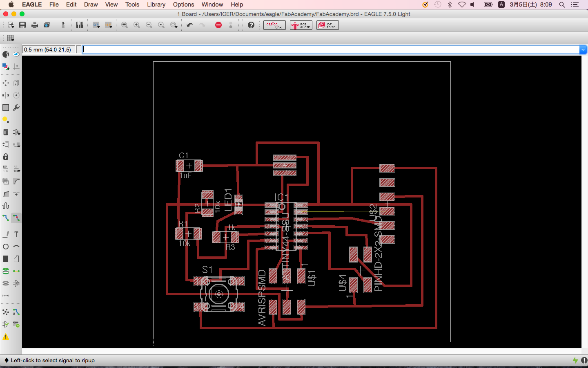This screenshot has height=368, width=588.
Task: Select the Rotate tool
Action: (16, 95)
